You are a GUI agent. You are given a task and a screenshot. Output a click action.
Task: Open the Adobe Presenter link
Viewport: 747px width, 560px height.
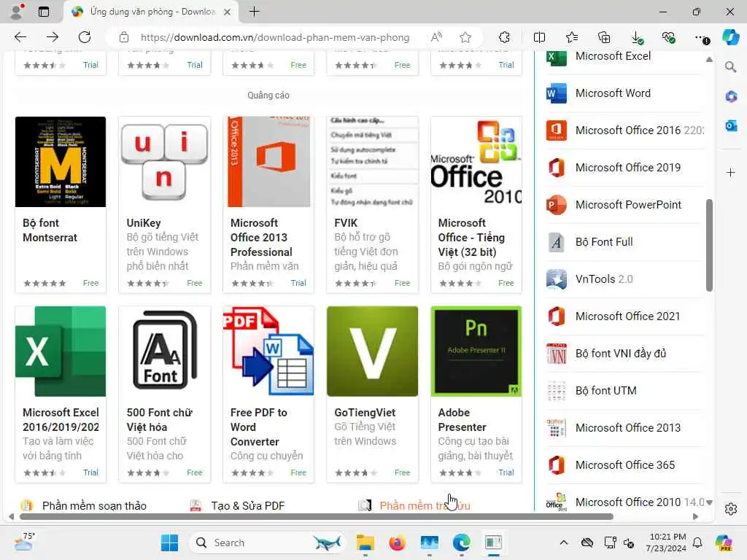[462, 419]
